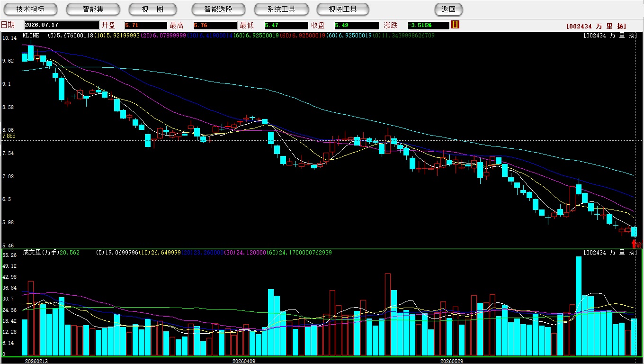Click the tallest cyan volume bar
The image size is (644, 364).
tap(578, 306)
